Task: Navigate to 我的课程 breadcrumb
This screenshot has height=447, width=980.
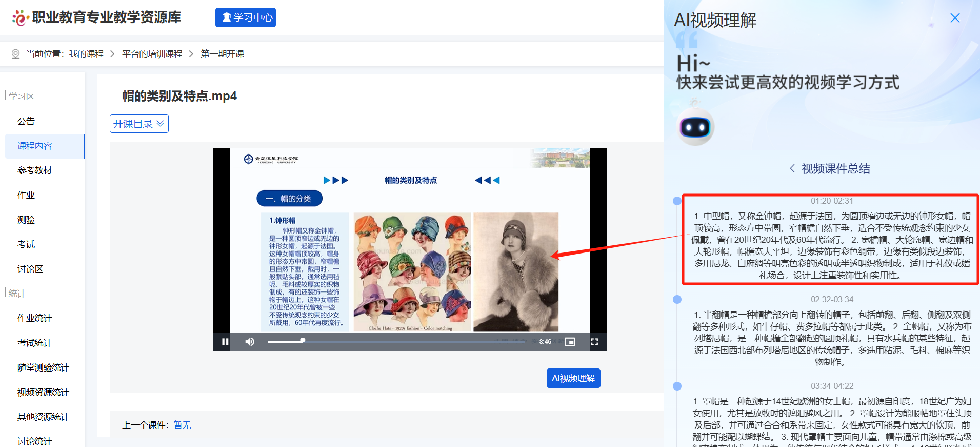Action: pos(87,54)
